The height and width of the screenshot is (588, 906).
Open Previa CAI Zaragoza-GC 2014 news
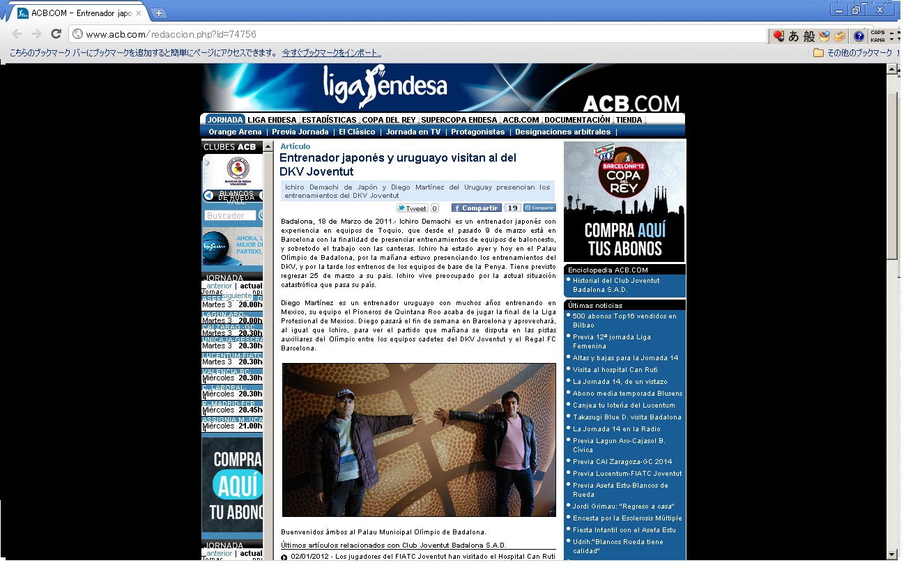point(622,462)
